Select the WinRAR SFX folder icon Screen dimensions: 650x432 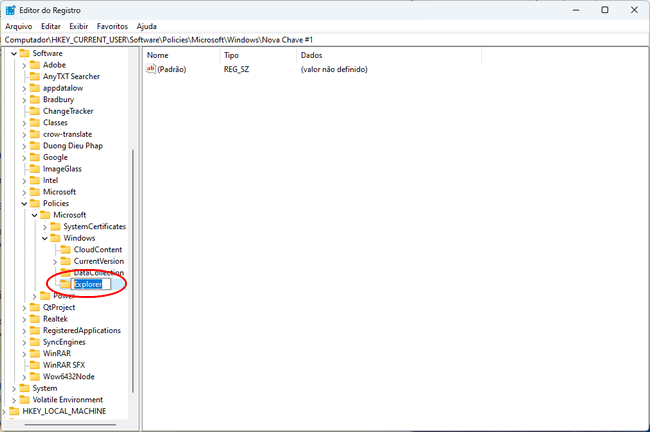pos(35,365)
